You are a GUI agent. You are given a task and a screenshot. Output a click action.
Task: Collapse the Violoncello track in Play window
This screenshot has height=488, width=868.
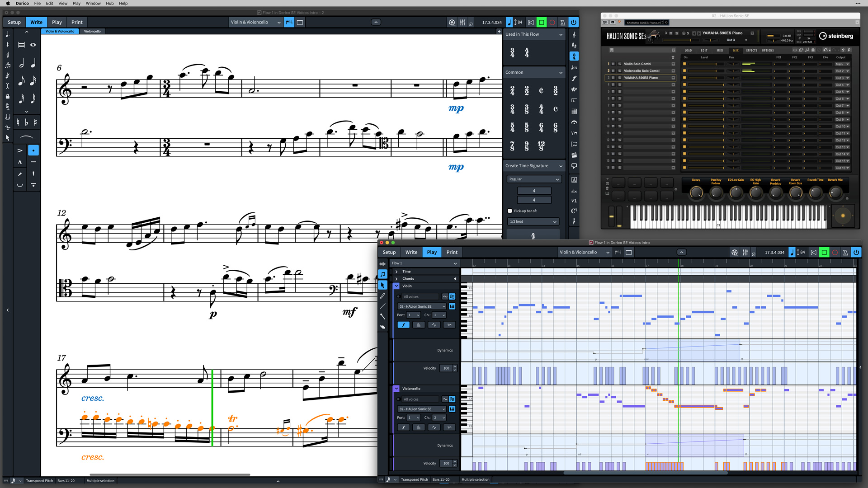coord(396,389)
